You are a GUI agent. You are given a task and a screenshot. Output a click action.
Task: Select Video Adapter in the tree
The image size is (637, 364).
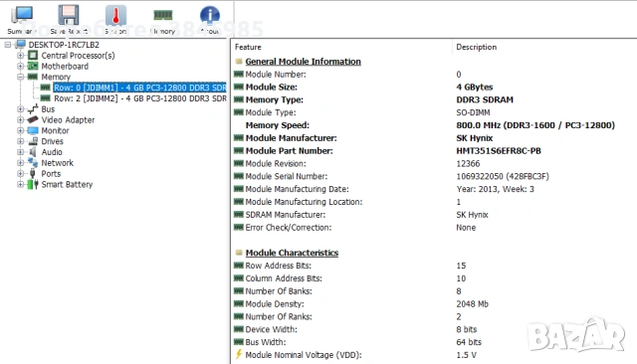click(x=68, y=119)
